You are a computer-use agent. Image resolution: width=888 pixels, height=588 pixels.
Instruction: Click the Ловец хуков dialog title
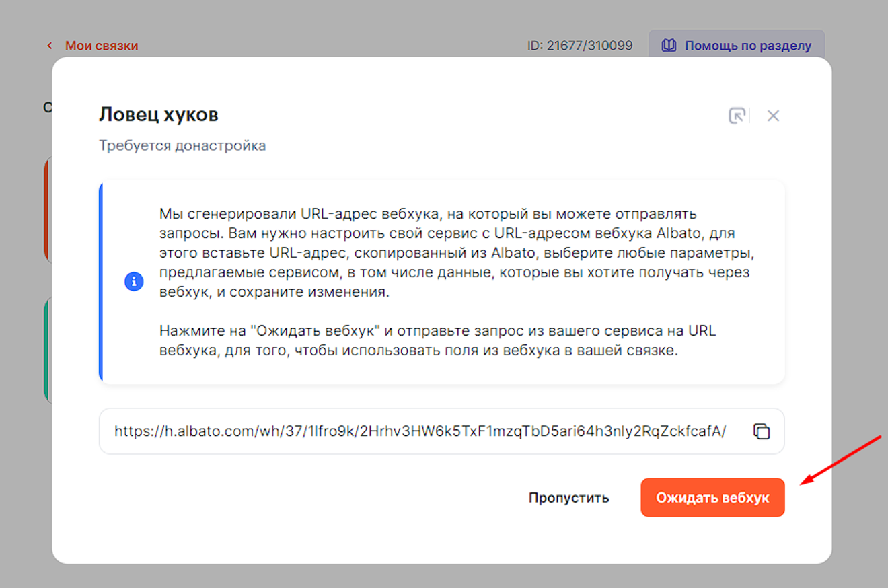(159, 114)
